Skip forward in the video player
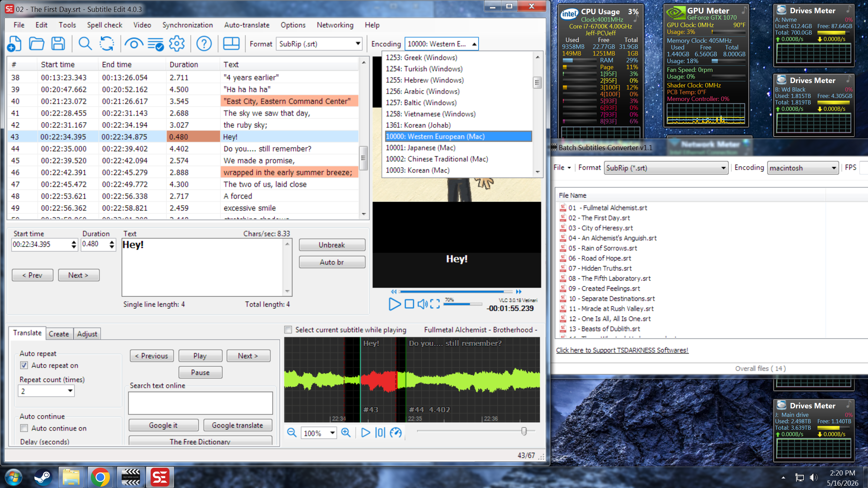This screenshot has height=488, width=868. [x=519, y=291]
